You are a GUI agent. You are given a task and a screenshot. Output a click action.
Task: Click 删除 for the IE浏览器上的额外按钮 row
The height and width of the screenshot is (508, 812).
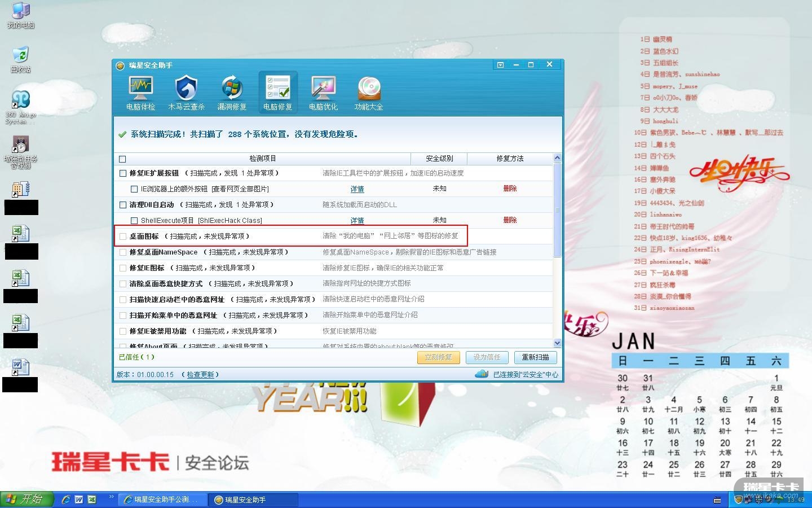pos(510,189)
